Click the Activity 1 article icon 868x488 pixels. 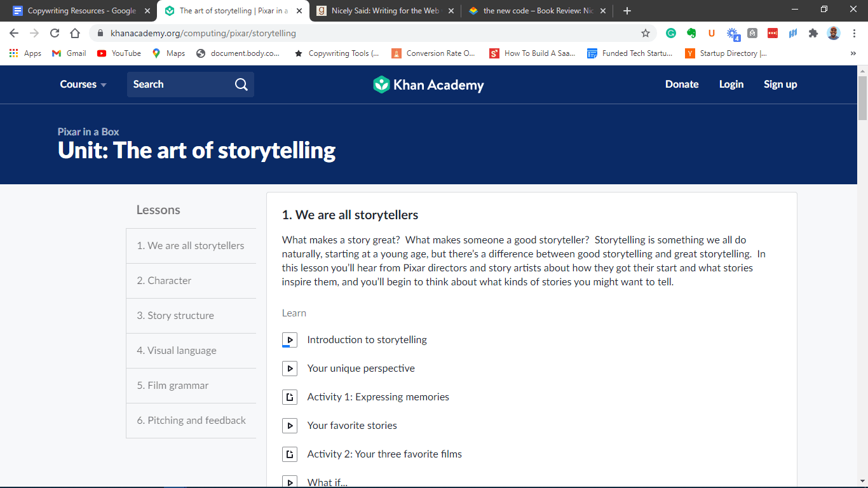click(x=289, y=397)
